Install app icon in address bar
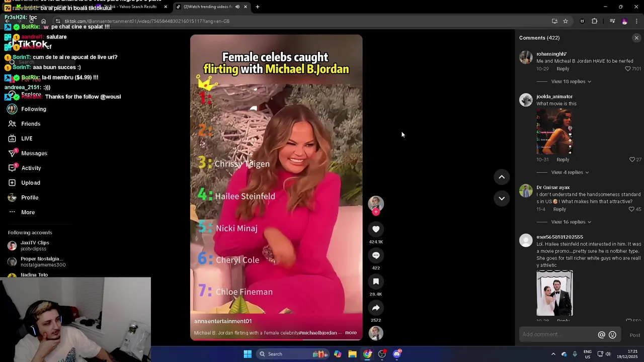Viewport: 644px width, 362px height. [x=554, y=21]
